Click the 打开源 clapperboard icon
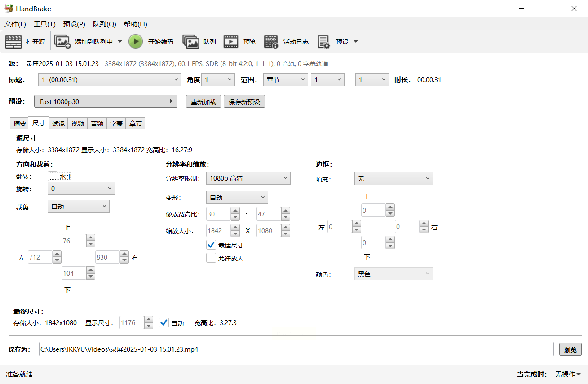Image resolution: width=588 pixels, height=384 pixels. (x=13, y=42)
